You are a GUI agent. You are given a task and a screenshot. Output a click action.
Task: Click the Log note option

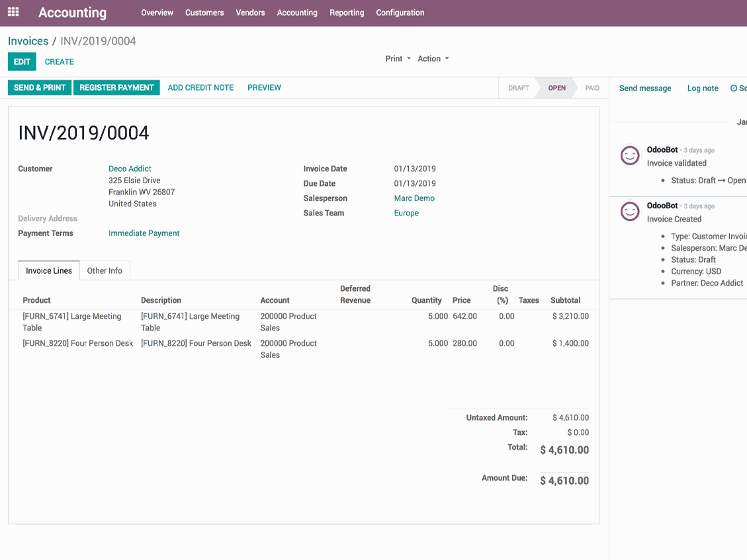[702, 88]
